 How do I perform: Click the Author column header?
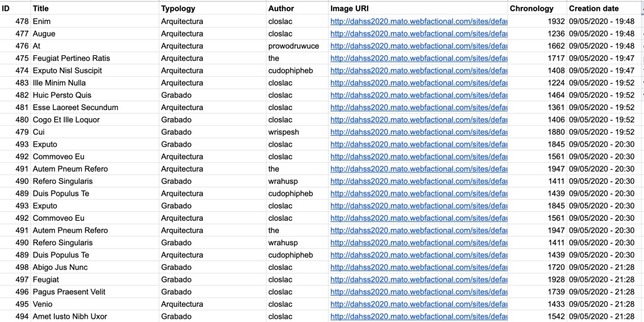pos(297,9)
